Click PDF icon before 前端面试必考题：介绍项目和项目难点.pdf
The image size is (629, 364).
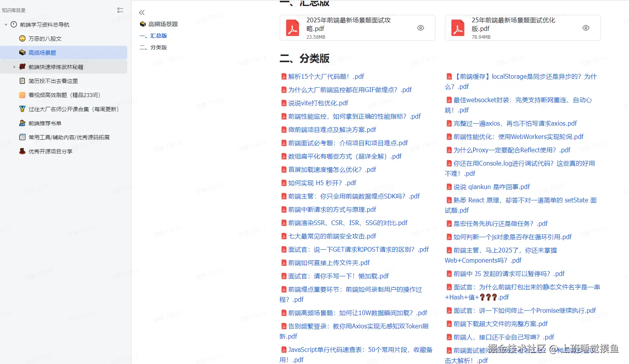coord(284,143)
